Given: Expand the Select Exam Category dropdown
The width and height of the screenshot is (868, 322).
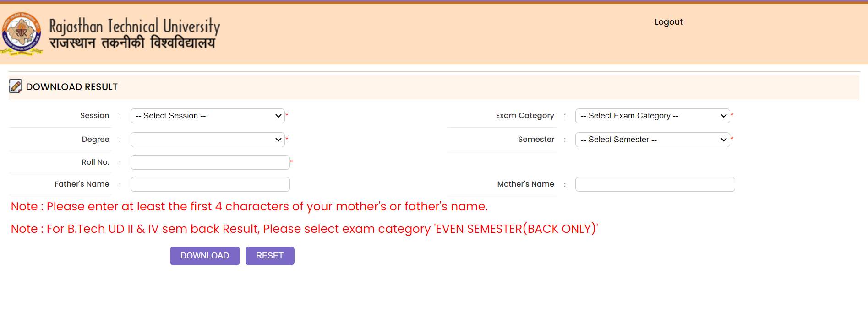Looking at the screenshot, I should point(652,116).
